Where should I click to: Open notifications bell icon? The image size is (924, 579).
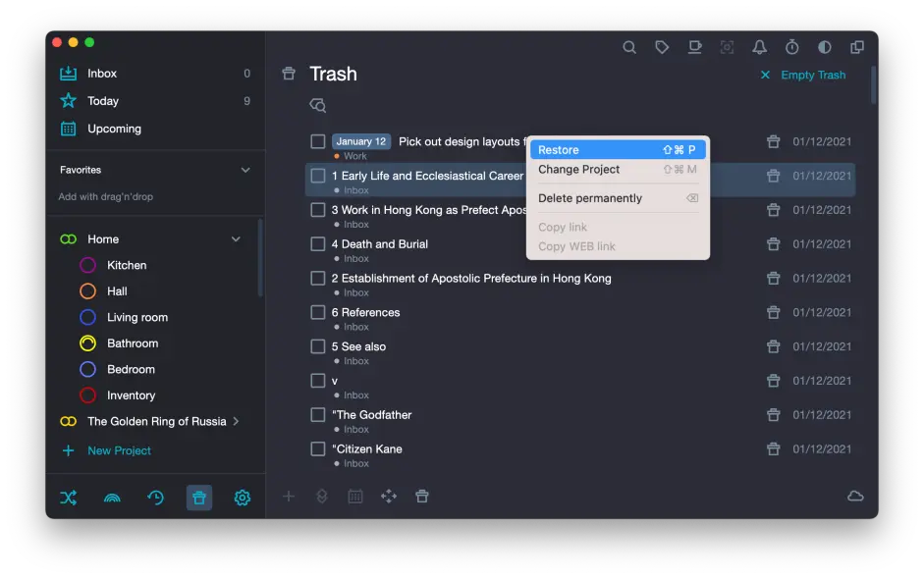click(759, 47)
